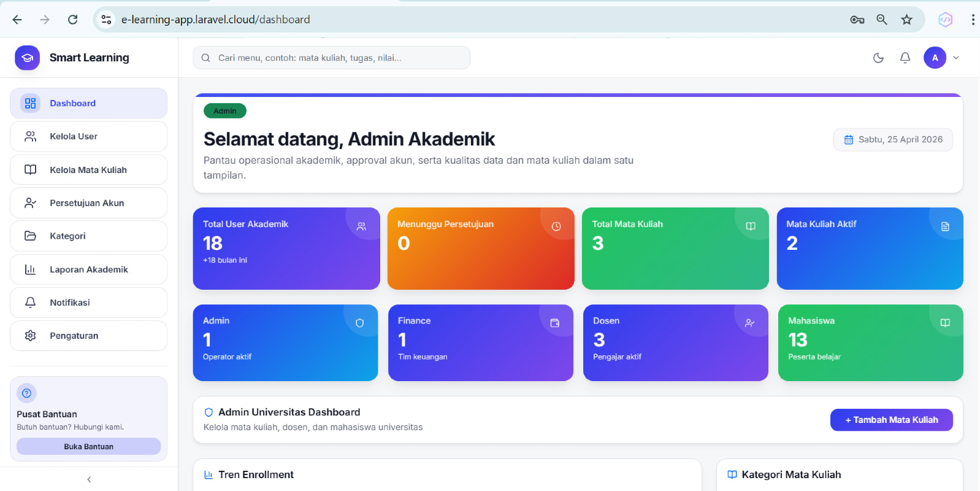The height and width of the screenshot is (491, 980).
Task: Open the Kelola Mata Kuliah menu item
Action: click(88, 169)
